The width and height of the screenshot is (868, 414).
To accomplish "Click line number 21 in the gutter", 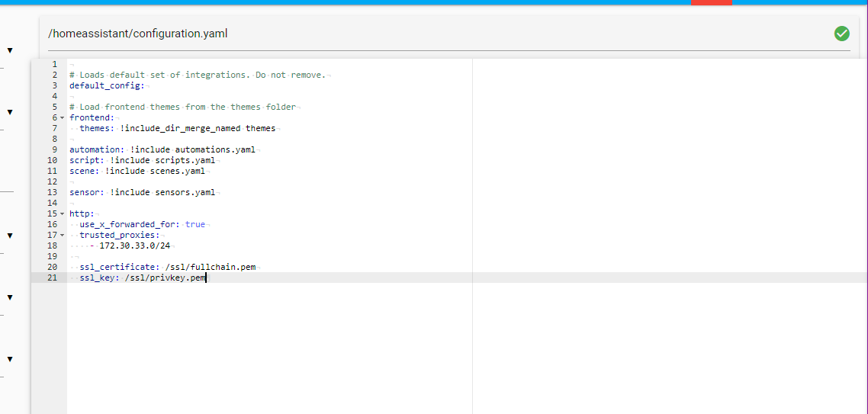I will pyautogui.click(x=52, y=278).
